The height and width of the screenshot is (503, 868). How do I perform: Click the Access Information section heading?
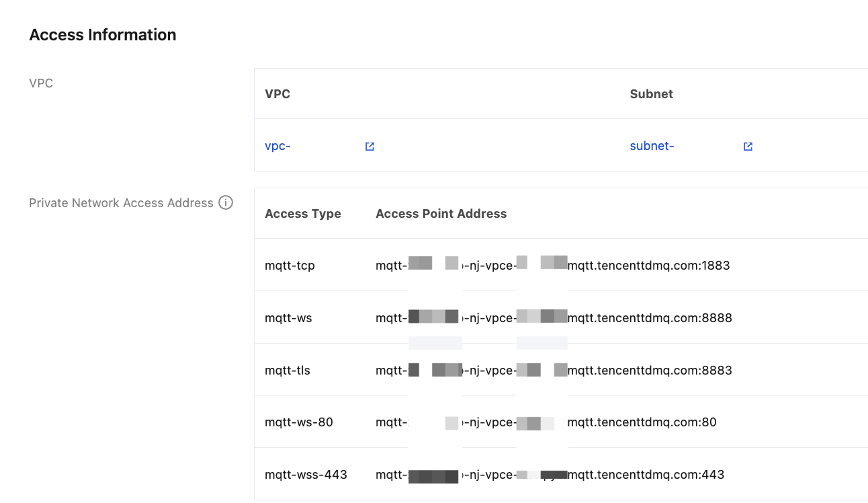103,35
